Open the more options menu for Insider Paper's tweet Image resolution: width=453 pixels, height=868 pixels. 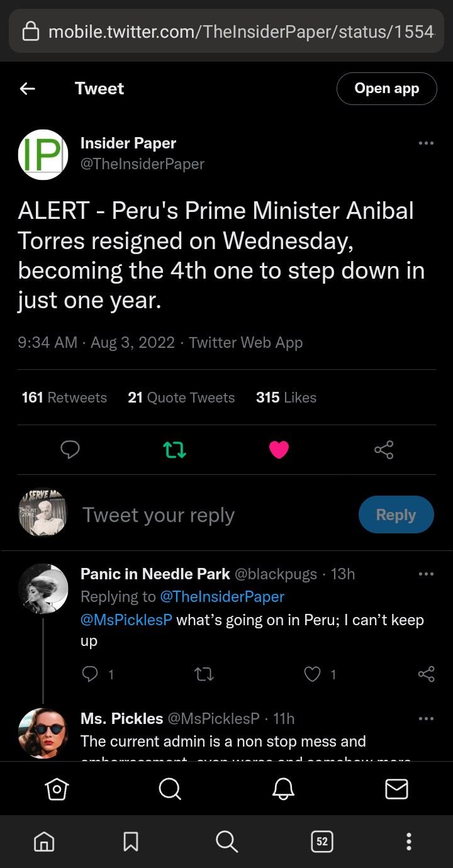click(x=426, y=143)
